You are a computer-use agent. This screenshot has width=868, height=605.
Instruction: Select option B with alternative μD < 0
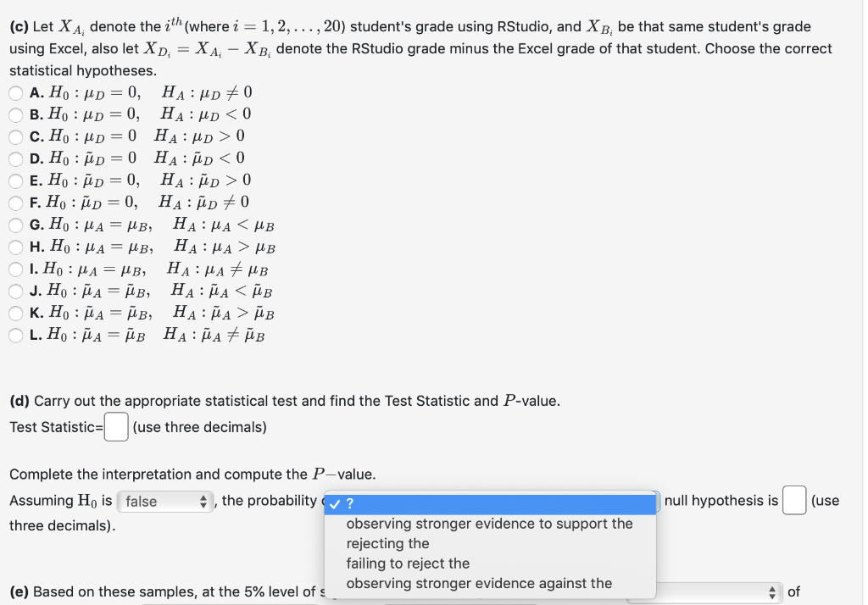[15, 114]
